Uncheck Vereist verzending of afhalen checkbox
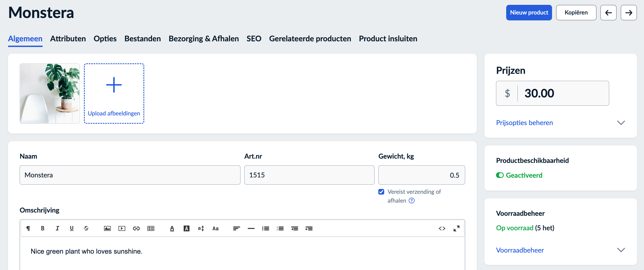The height and width of the screenshot is (270, 644). [381, 192]
